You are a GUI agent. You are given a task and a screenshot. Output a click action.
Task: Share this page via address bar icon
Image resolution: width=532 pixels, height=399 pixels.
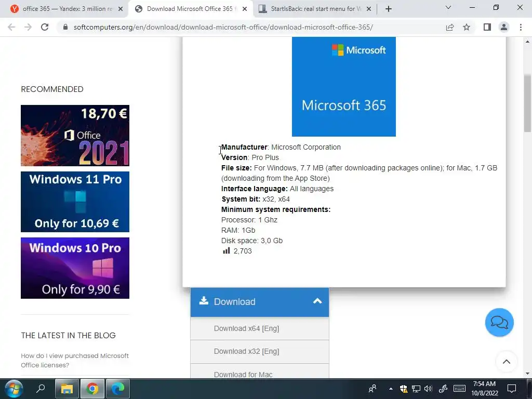pos(450,27)
